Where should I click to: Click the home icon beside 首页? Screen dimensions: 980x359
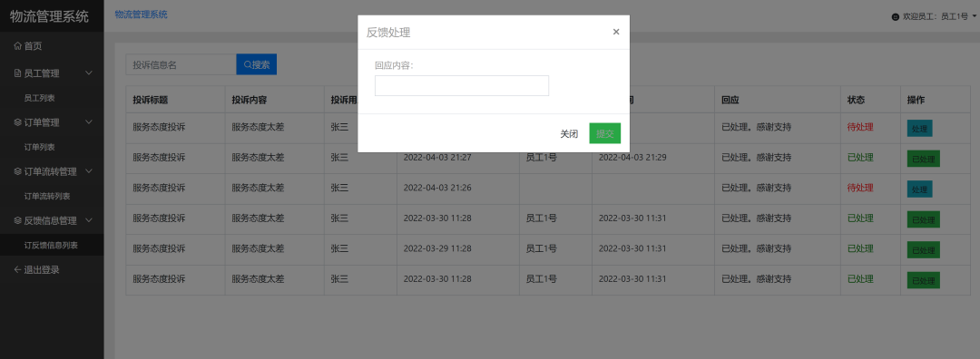pos(17,45)
